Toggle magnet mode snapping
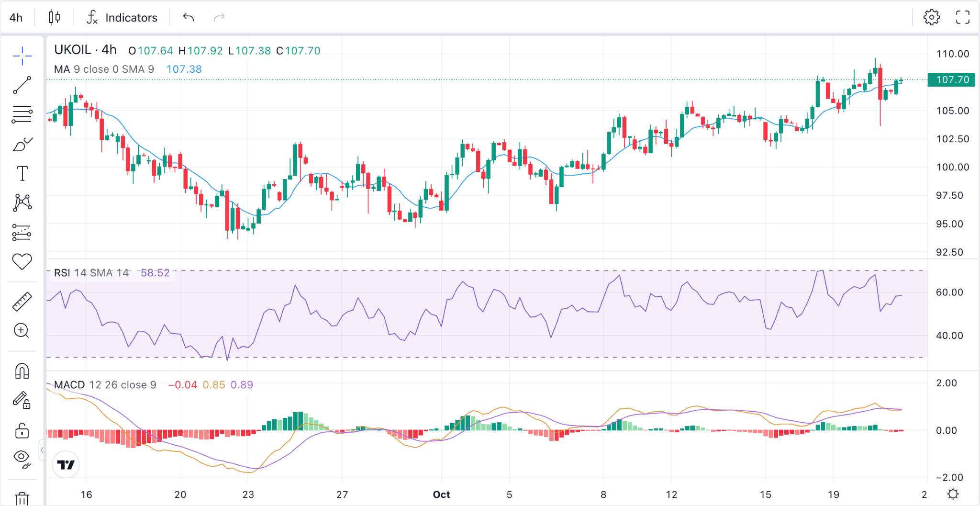Viewport: 980px width, 506px height. [22, 371]
